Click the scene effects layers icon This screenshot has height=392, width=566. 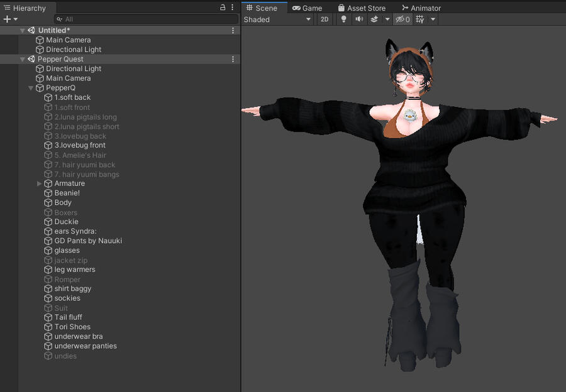click(x=374, y=19)
